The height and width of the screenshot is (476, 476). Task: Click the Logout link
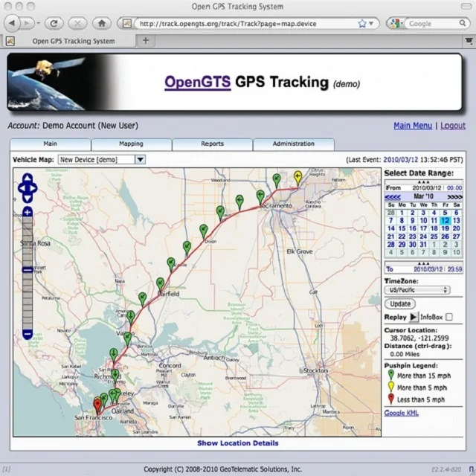453,126
